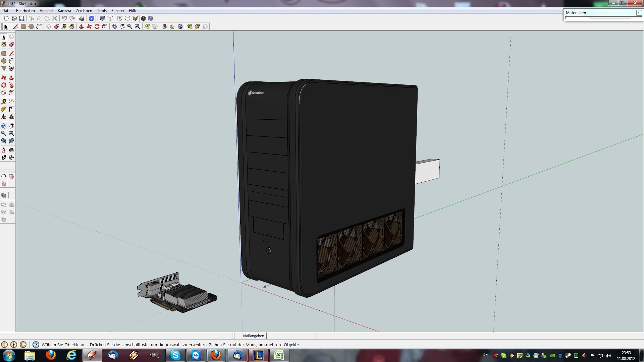Enable Shaded With Textures style
Image resolution: width=644 pixels, height=362 pixels.
point(143,18)
